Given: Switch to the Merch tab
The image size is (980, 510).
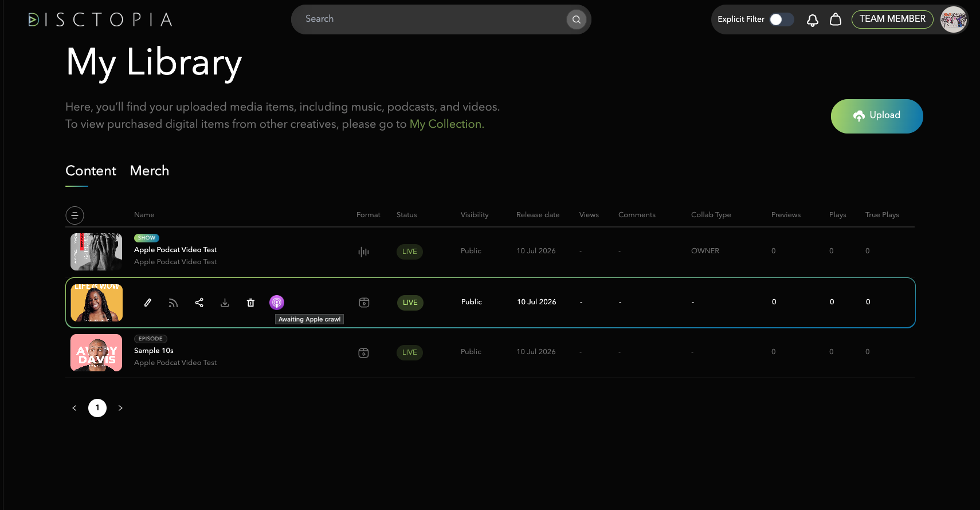Looking at the screenshot, I should [150, 171].
